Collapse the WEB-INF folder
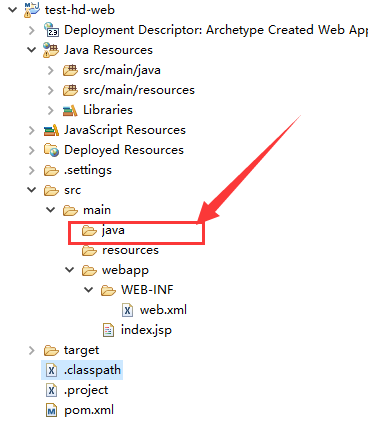368x445 pixels. pos(89,290)
